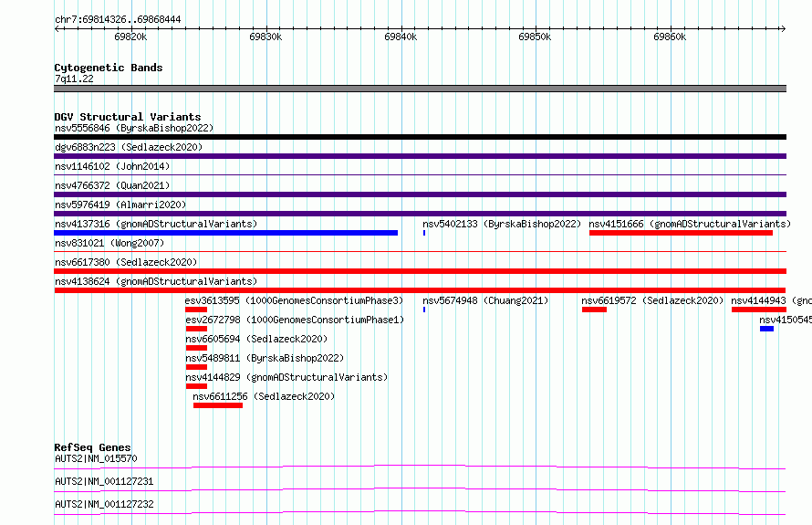Select the nsv5489811 ByrskaBishop2022 variant
This screenshot has width=812, height=525.
tap(265, 358)
